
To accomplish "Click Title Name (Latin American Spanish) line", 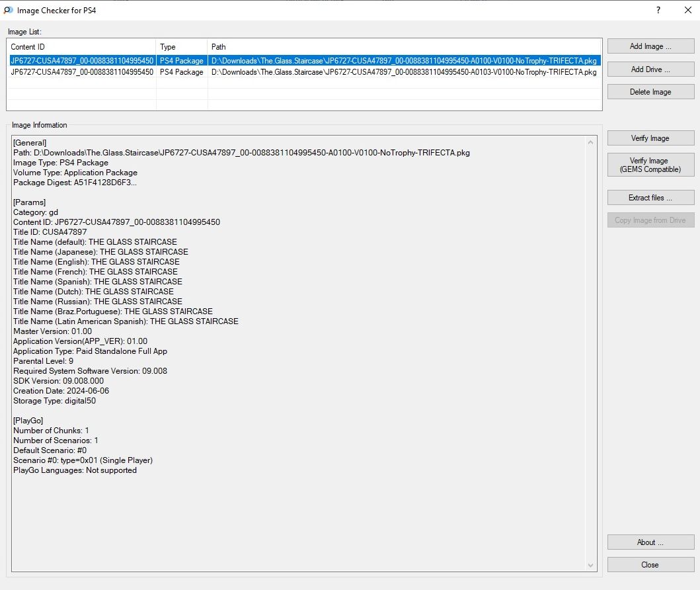I will 126,321.
